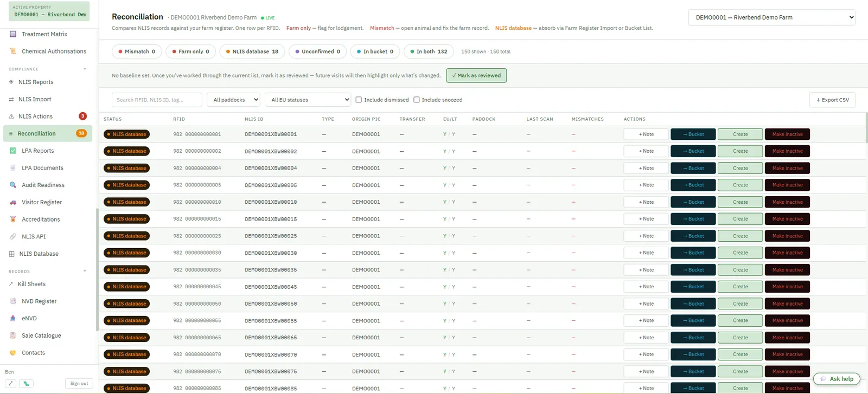Click the NLIS Database grid icon
The image size is (868, 394).
click(12, 254)
